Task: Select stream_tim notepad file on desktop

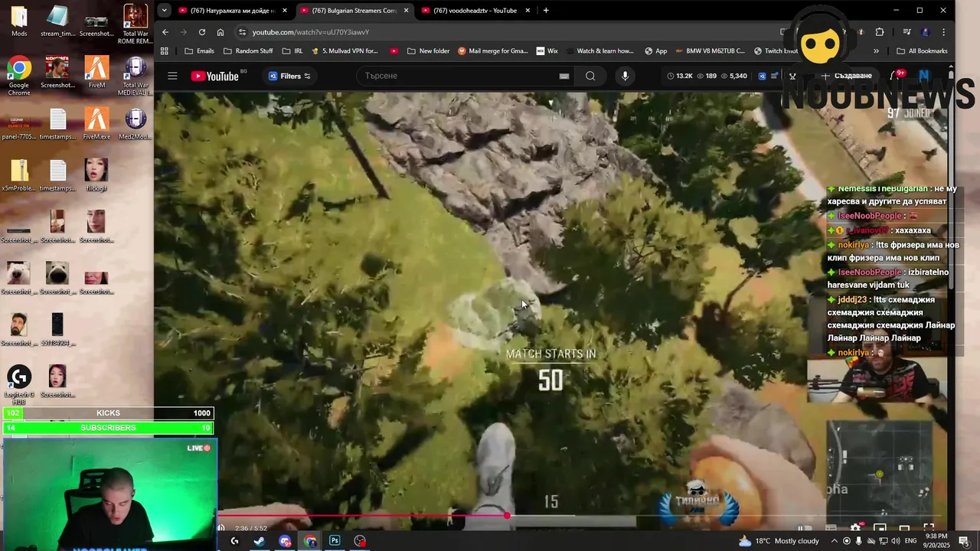Action: [x=58, y=21]
